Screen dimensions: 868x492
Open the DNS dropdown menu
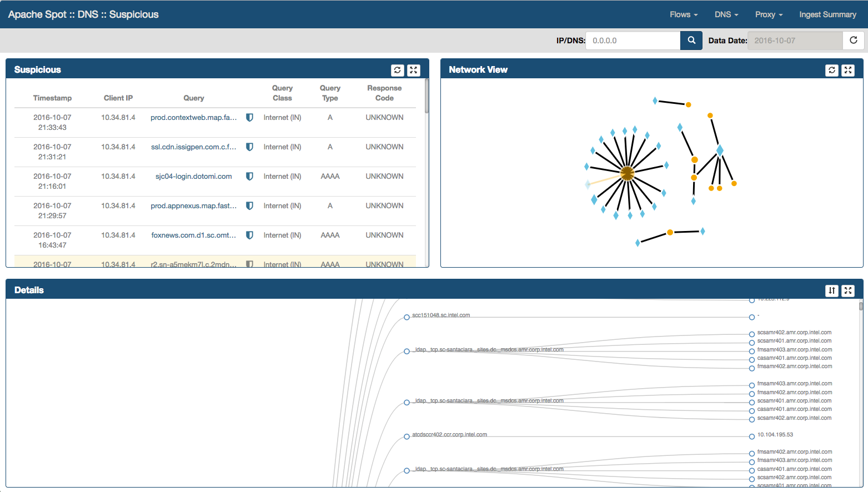(x=726, y=14)
